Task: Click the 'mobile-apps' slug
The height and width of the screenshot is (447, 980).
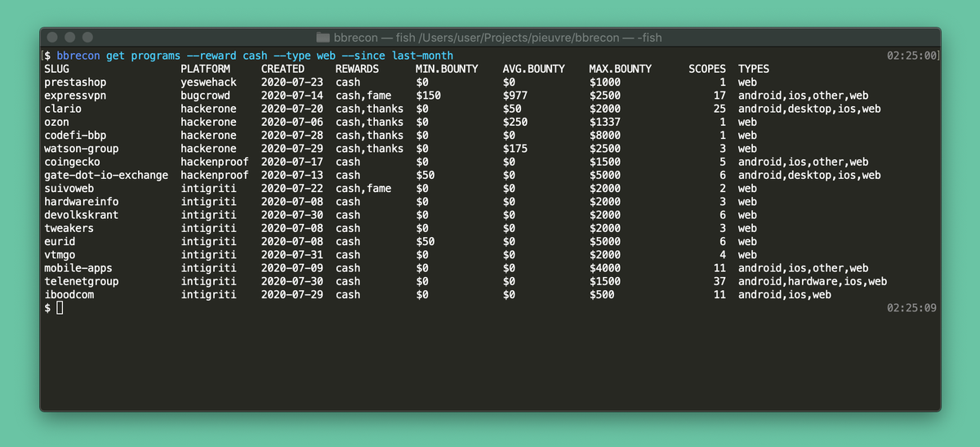Action: (78, 268)
